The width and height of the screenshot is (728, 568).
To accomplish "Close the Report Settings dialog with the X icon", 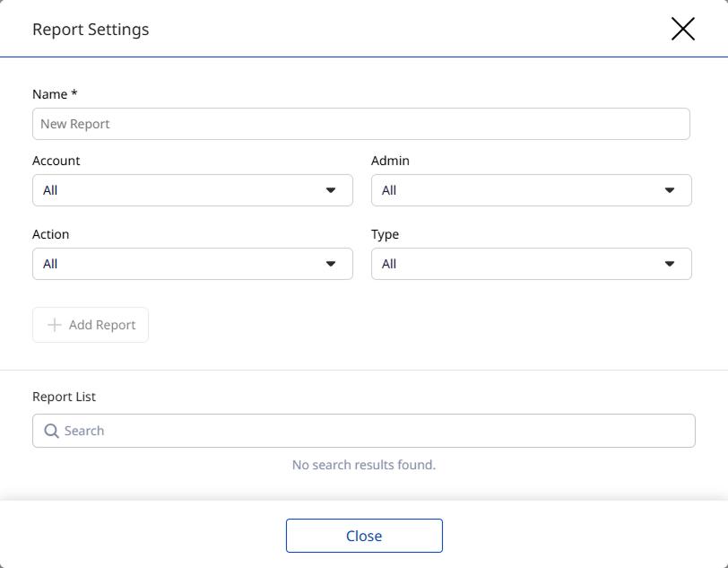I will 683,29.
